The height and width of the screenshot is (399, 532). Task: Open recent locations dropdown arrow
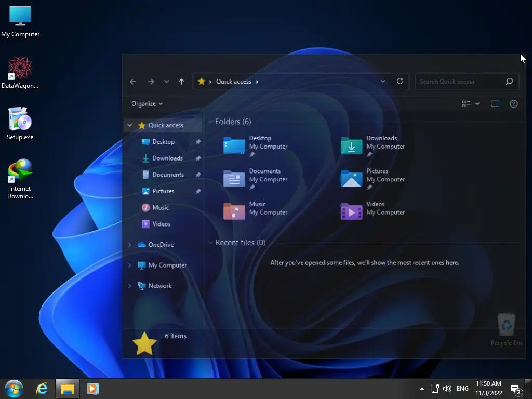(166, 82)
